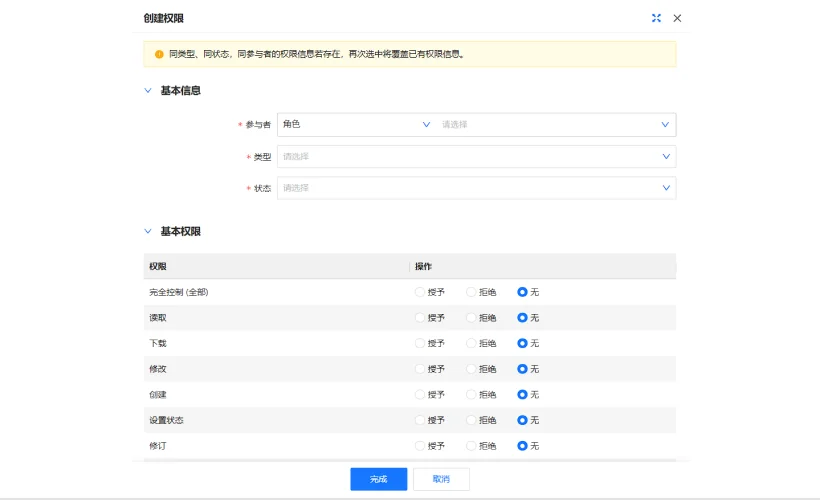Select 拒绝 for 下载 permission
The height and width of the screenshot is (500, 820).
[471, 343]
